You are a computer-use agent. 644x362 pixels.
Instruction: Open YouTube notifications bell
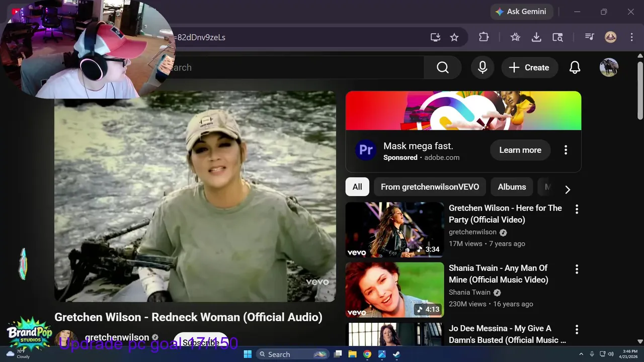575,67
